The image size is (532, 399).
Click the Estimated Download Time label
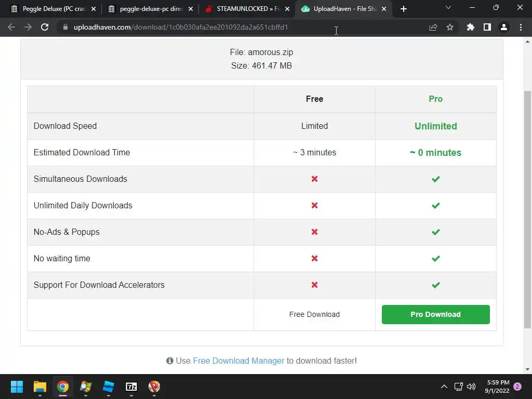tap(82, 152)
